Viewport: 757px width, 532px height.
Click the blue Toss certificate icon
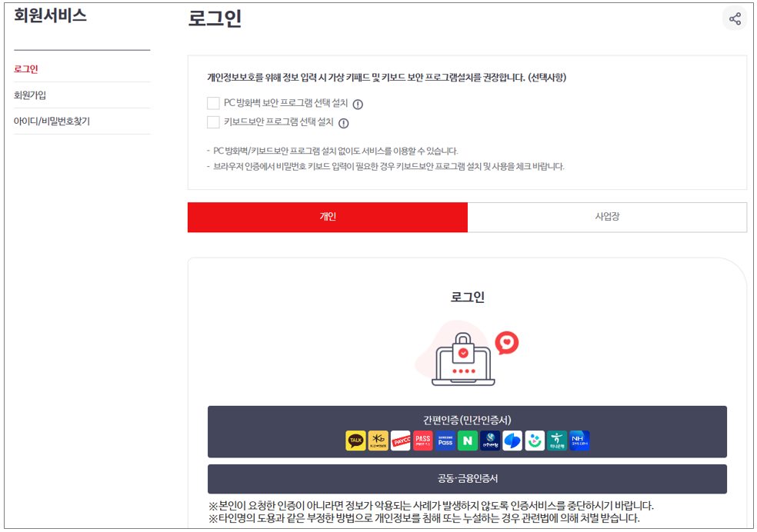512,441
